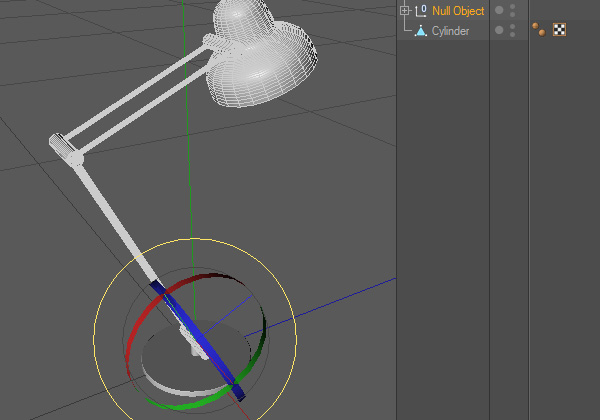This screenshot has height=420, width=600.
Task: Click the Cylinder cone-shaped object icon
Action: click(x=421, y=31)
